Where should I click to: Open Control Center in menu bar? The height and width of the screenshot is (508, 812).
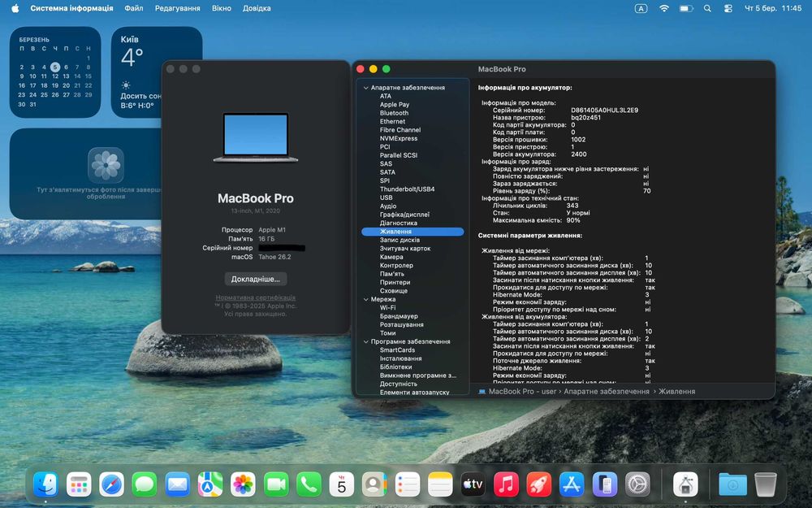pos(728,8)
